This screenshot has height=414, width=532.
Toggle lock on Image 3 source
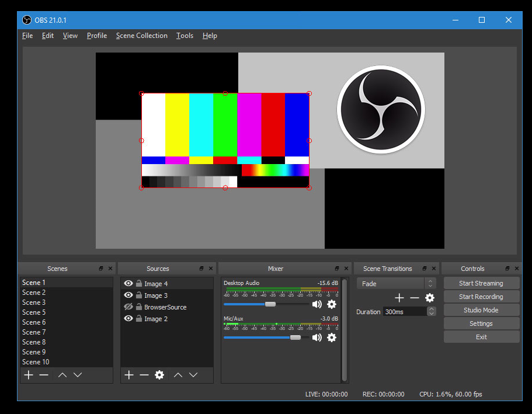(139, 295)
